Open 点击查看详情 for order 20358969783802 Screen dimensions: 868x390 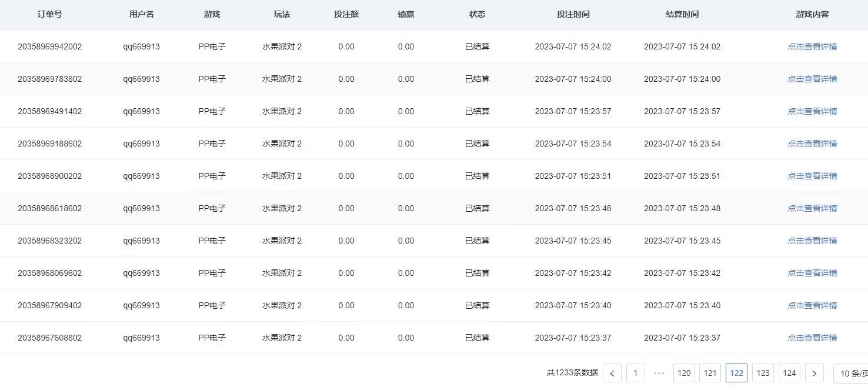click(x=812, y=79)
